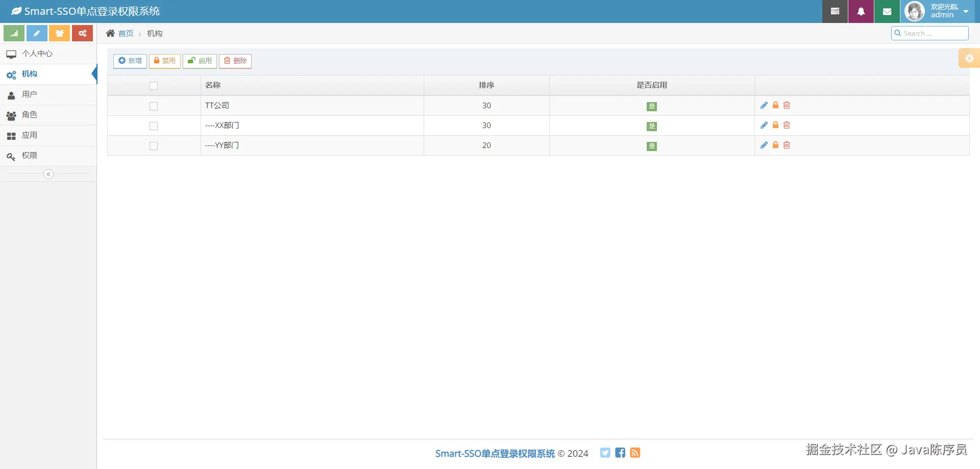The height and width of the screenshot is (469, 980).
Task: Open 应用 in sidebar
Action: click(48, 135)
